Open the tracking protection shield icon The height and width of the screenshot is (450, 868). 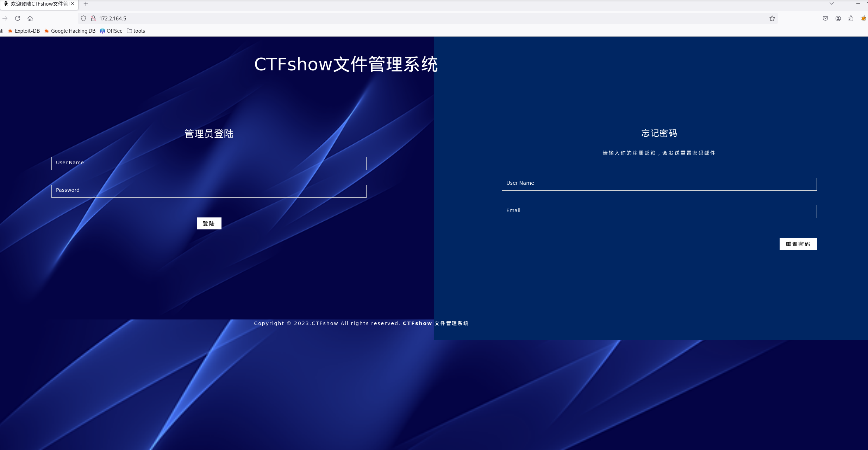click(x=83, y=18)
